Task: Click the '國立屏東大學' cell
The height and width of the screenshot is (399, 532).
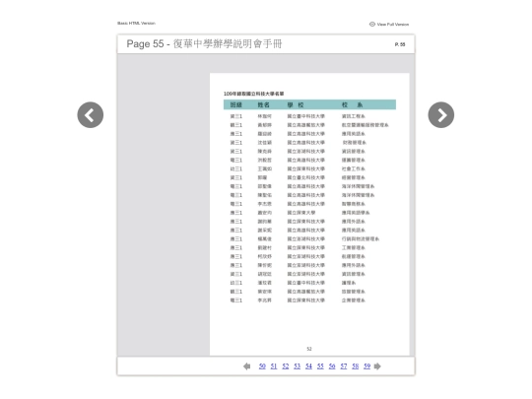Action: pyautogui.click(x=301, y=213)
